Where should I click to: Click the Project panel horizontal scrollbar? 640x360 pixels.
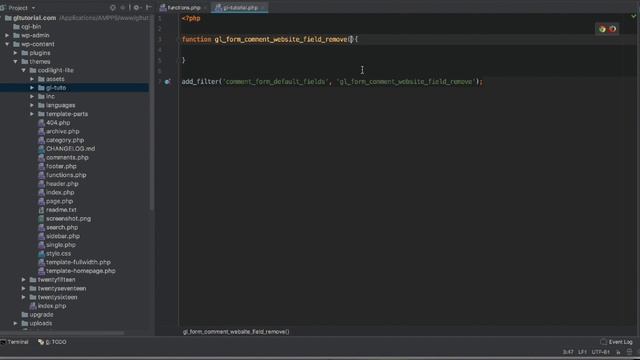[62, 333]
